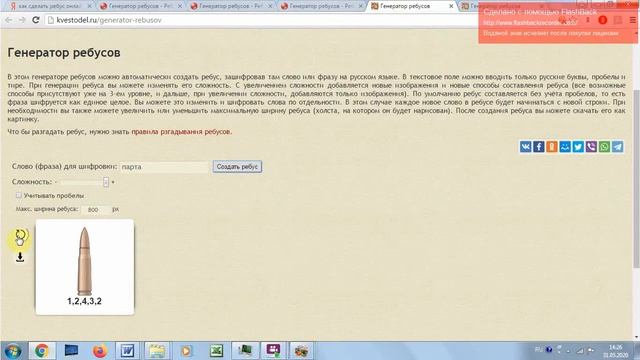This screenshot has width=640, height=360.
Task: Switch to the first 'как сделать ребус' tab
Action: (x=49, y=6)
